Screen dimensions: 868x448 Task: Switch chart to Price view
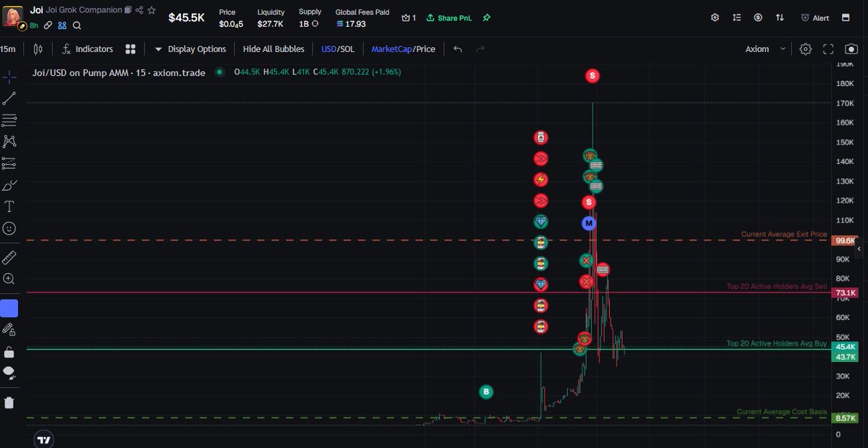(426, 49)
